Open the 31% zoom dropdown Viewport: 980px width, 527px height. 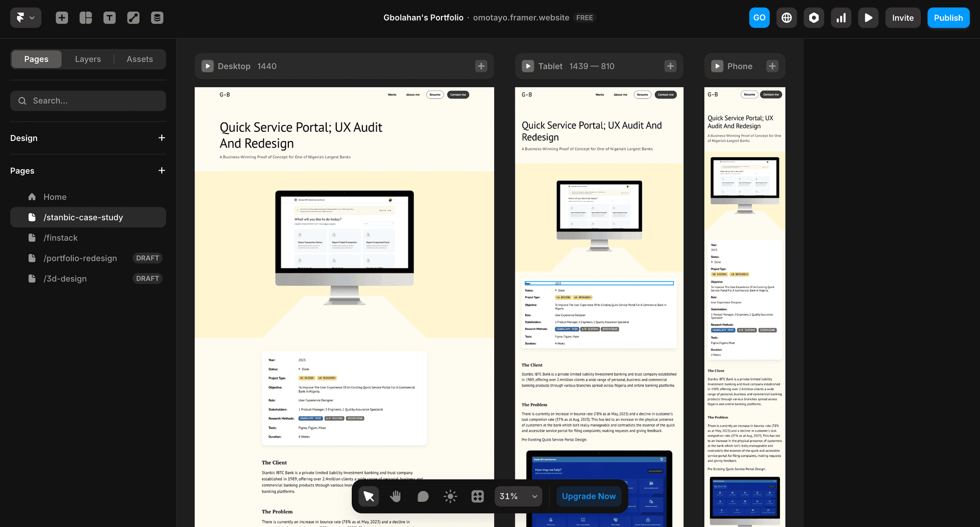pyautogui.click(x=518, y=496)
